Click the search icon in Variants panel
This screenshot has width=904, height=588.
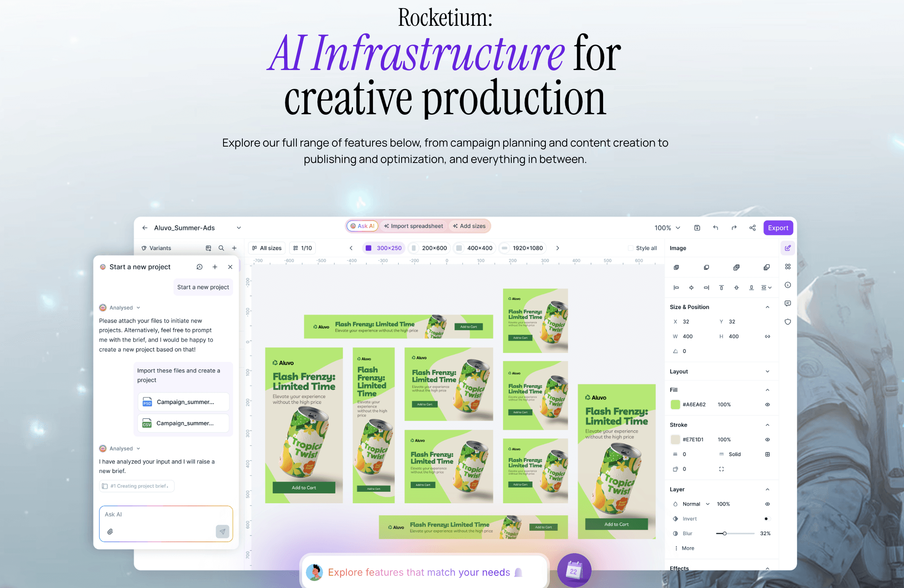221,248
